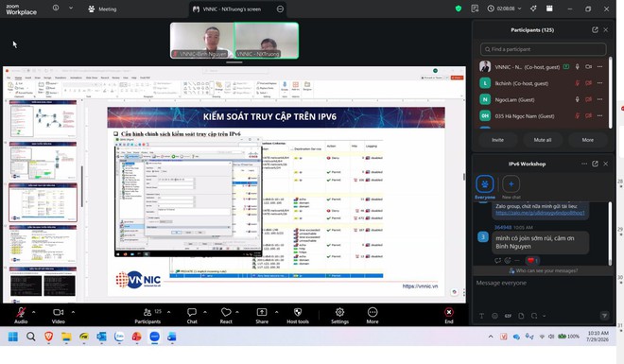This screenshot has width=624, height=364.
Task: Open more options for lkchinh
Action: 599,83
